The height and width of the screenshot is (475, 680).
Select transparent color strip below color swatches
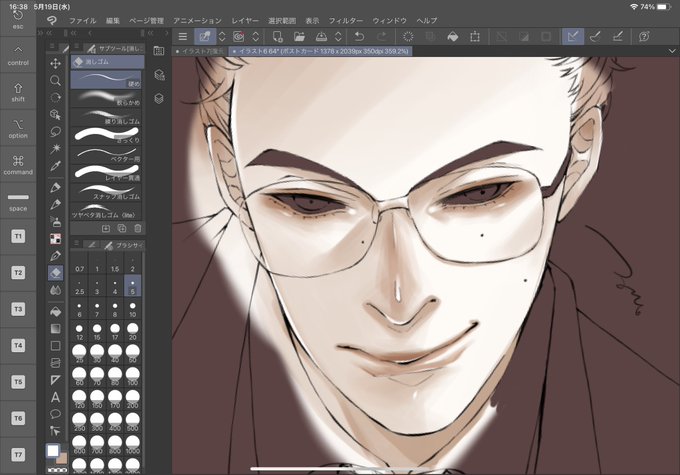pyautogui.click(x=57, y=470)
